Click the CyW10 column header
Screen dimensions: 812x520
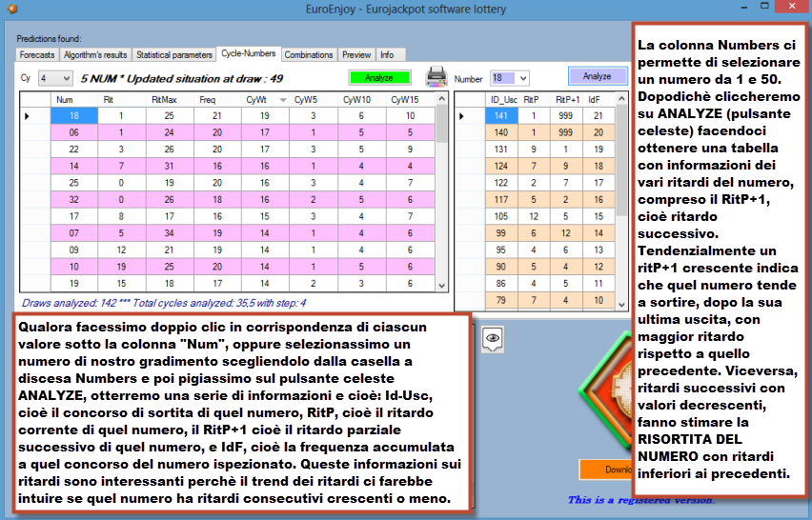tap(362, 100)
